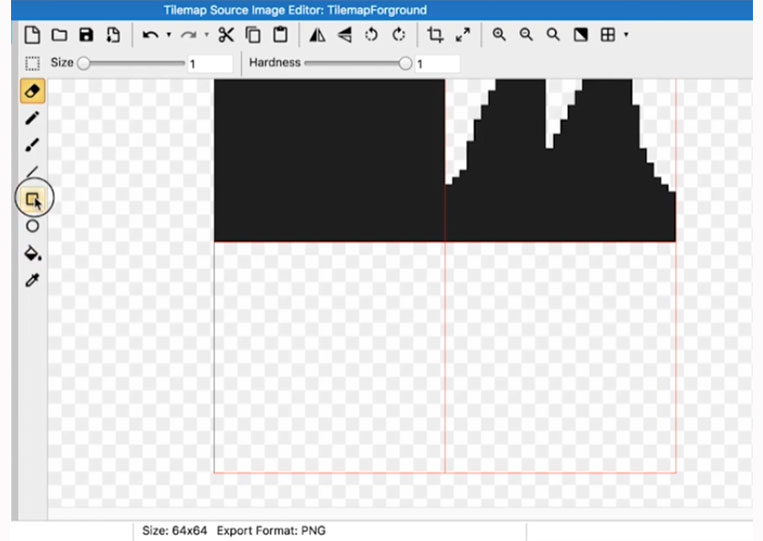The image size is (763, 541).
Task: Click the scale image arrows icon
Action: [463, 35]
